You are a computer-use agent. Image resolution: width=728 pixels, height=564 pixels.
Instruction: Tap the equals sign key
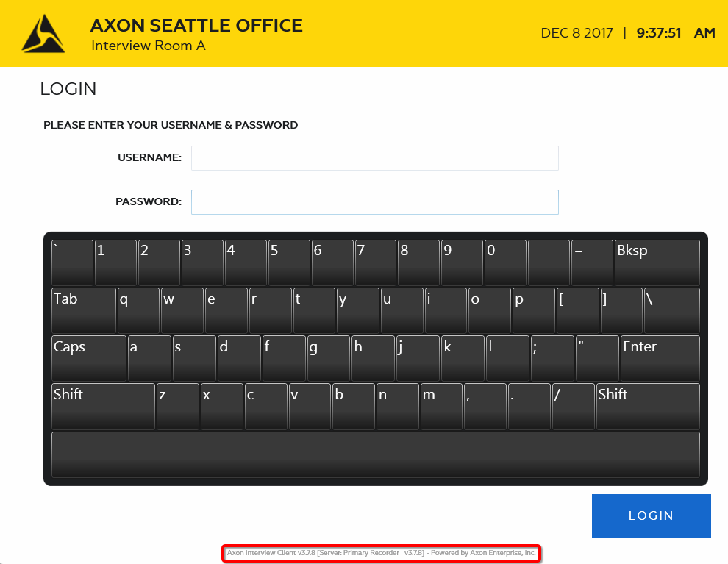pos(592,263)
